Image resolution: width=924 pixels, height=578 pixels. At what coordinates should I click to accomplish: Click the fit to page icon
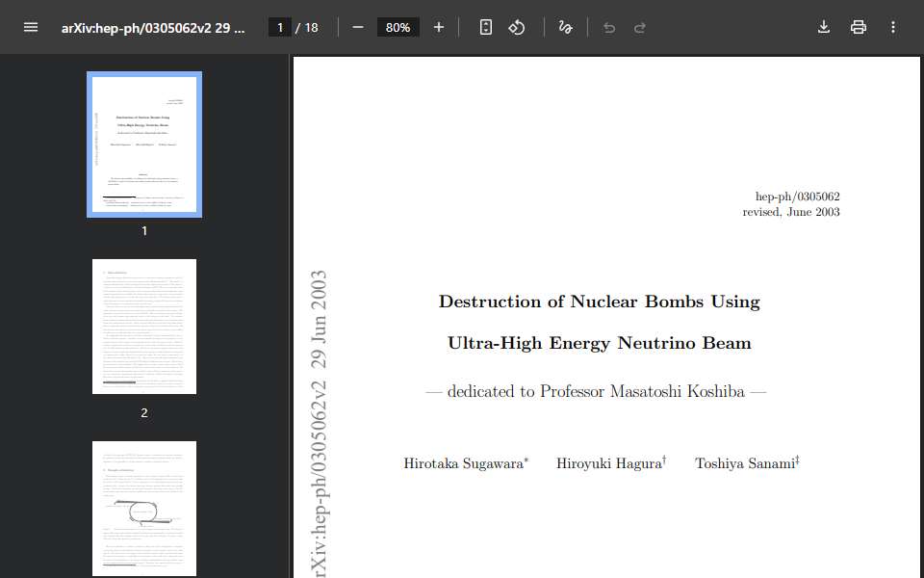coord(485,27)
